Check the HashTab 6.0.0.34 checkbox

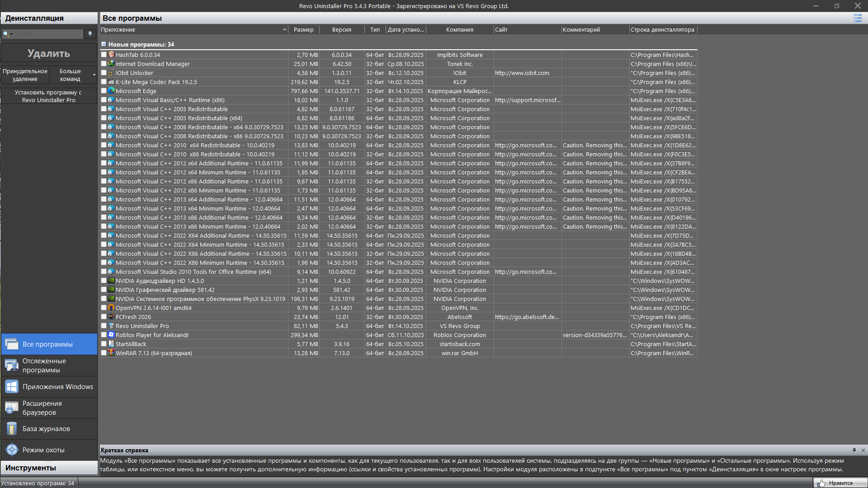point(104,55)
